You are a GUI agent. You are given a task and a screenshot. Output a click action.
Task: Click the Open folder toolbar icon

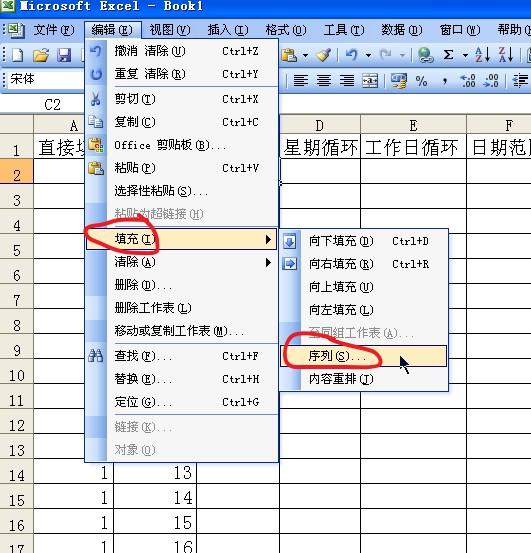pos(41,55)
